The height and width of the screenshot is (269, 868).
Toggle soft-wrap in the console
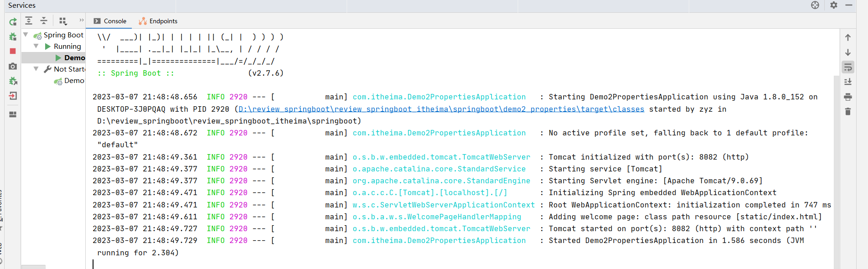point(848,67)
